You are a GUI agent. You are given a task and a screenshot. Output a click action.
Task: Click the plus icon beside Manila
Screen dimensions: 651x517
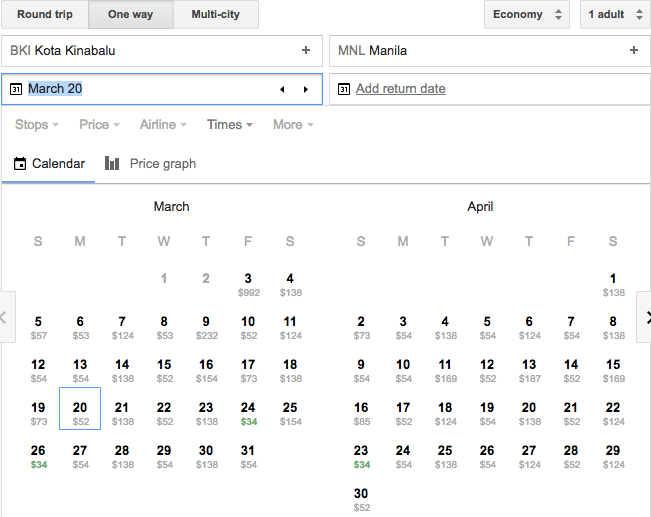click(633, 50)
